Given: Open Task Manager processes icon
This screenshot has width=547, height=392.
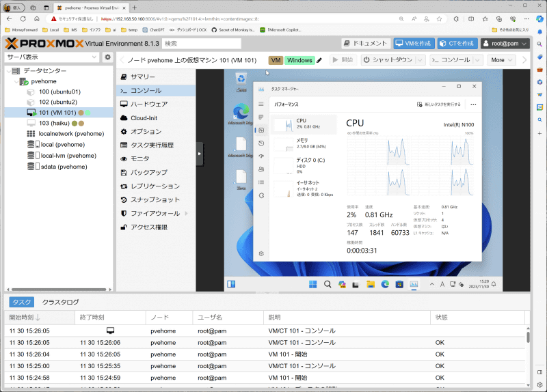Looking at the screenshot, I should coord(261,117).
